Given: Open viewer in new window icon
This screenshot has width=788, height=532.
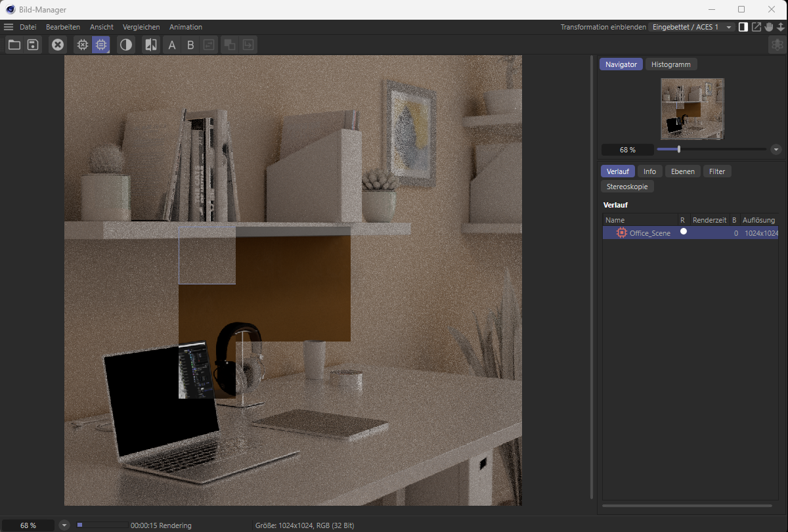Looking at the screenshot, I should (x=756, y=27).
